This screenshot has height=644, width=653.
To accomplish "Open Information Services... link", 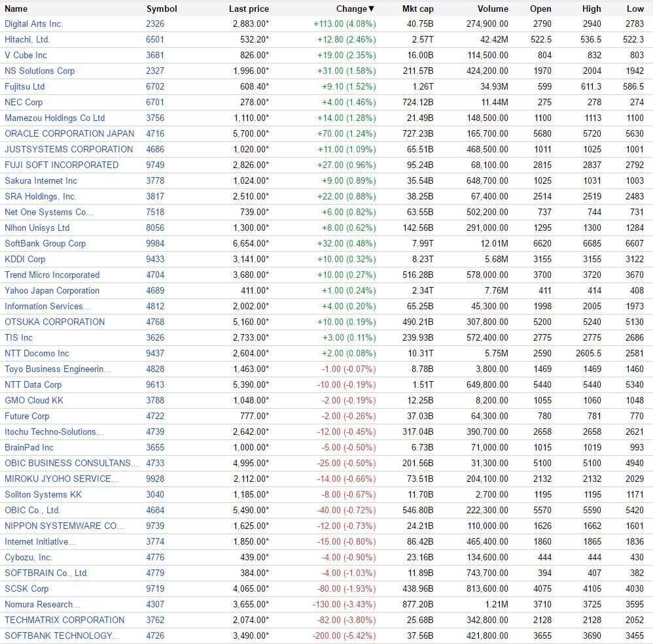I will (48, 307).
